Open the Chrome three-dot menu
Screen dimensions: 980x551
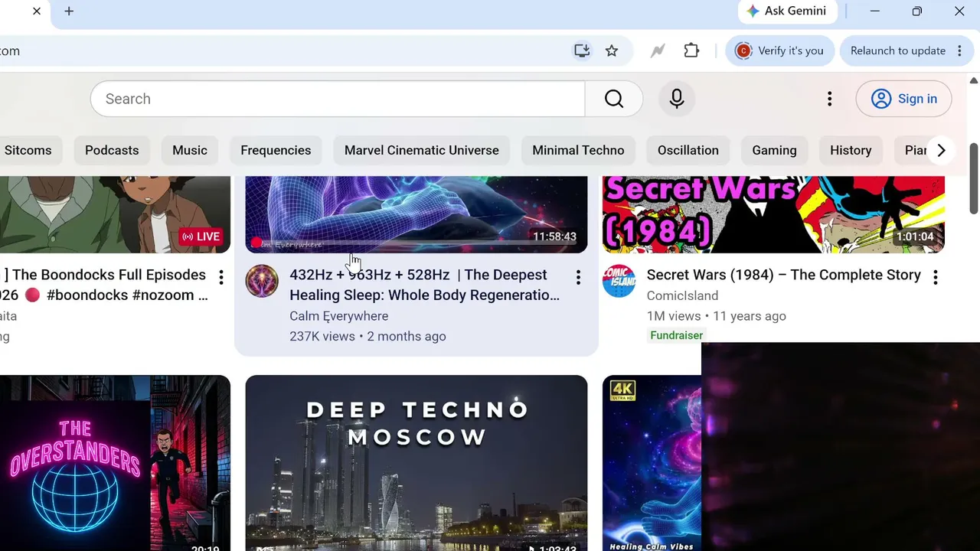click(960, 51)
